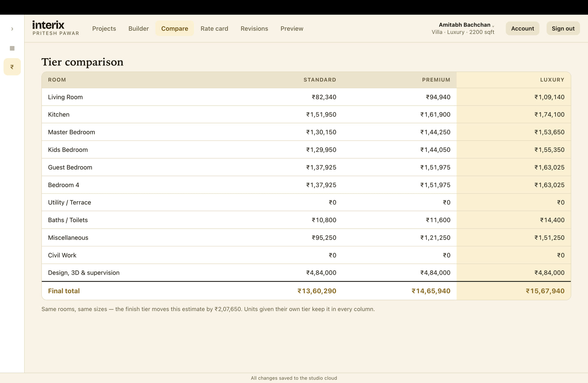Click the Kitchen luxury value ₹1,74,100
The height and width of the screenshot is (383, 588).
click(549, 114)
